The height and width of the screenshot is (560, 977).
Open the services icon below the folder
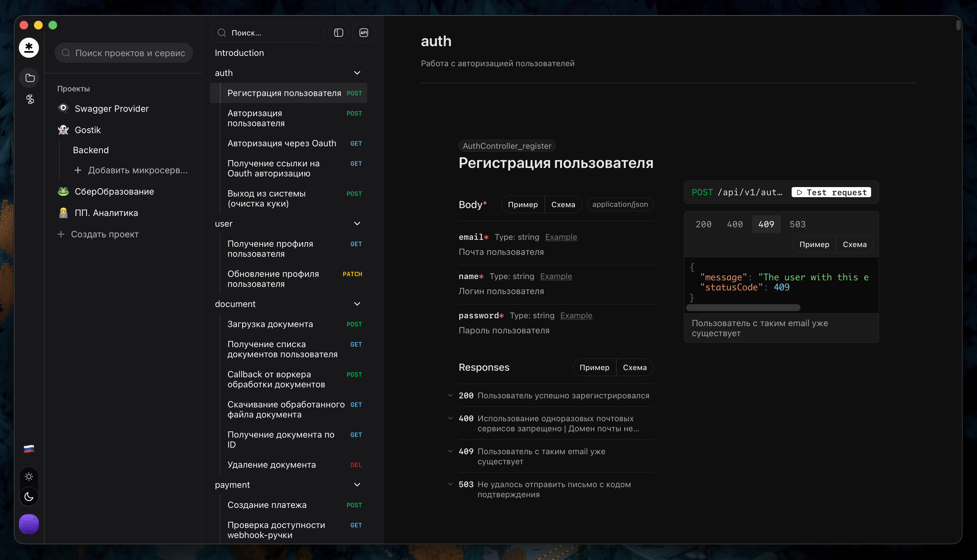click(30, 100)
